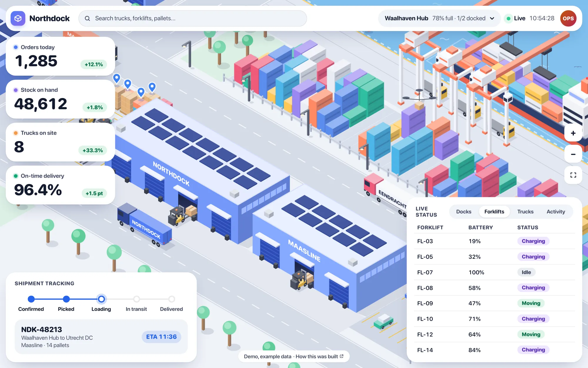The width and height of the screenshot is (588, 368).
Task: Click the +12.1% orders change badge
Action: [x=94, y=64]
